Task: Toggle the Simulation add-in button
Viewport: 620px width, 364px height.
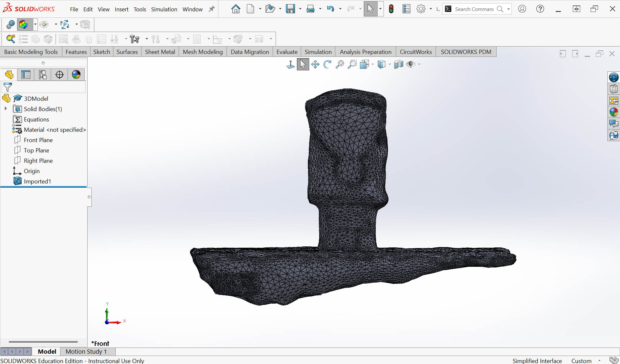Action: [x=24, y=24]
